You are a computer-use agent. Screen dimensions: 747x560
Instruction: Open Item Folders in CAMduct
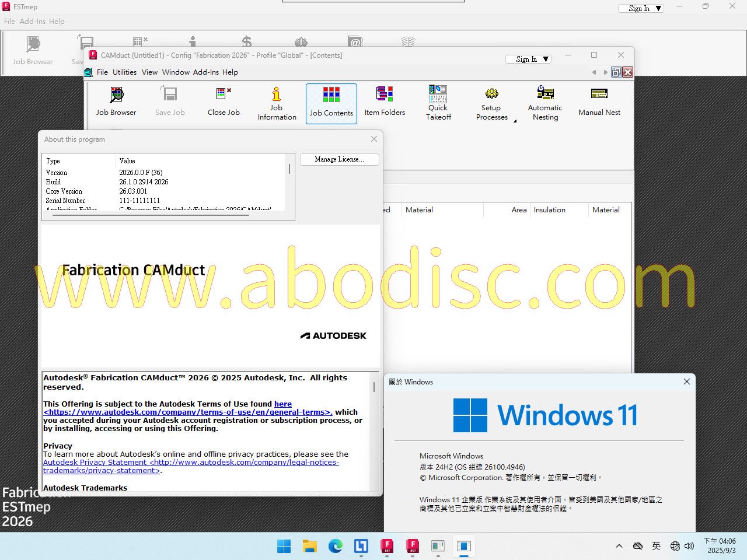385,102
